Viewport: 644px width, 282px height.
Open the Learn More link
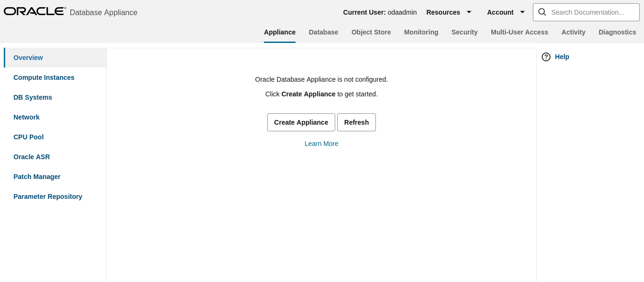pyautogui.click(x=322, y=144)
